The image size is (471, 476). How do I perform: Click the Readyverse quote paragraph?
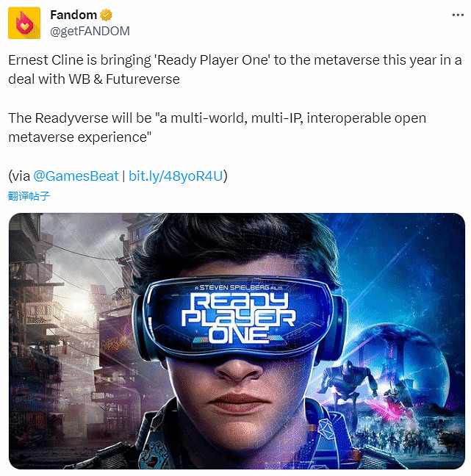[217, 126]
